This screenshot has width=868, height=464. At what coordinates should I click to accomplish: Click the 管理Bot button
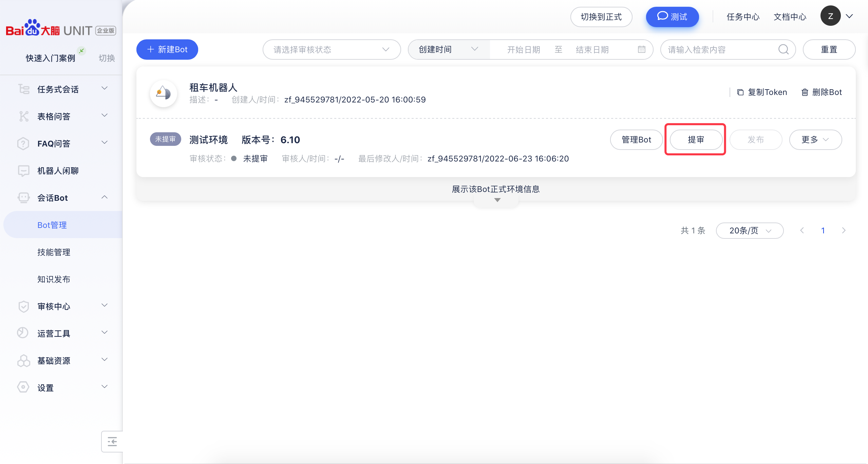636,140
